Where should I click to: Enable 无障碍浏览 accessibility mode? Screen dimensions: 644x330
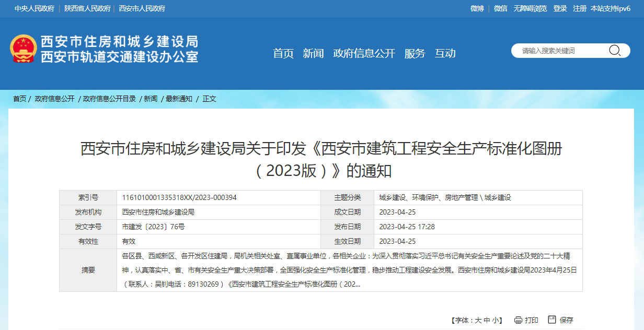point(530,8)
